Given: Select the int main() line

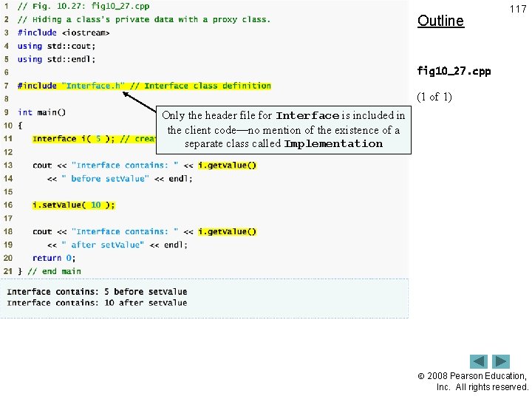Looking at the screenshot, I should (41, 112).
